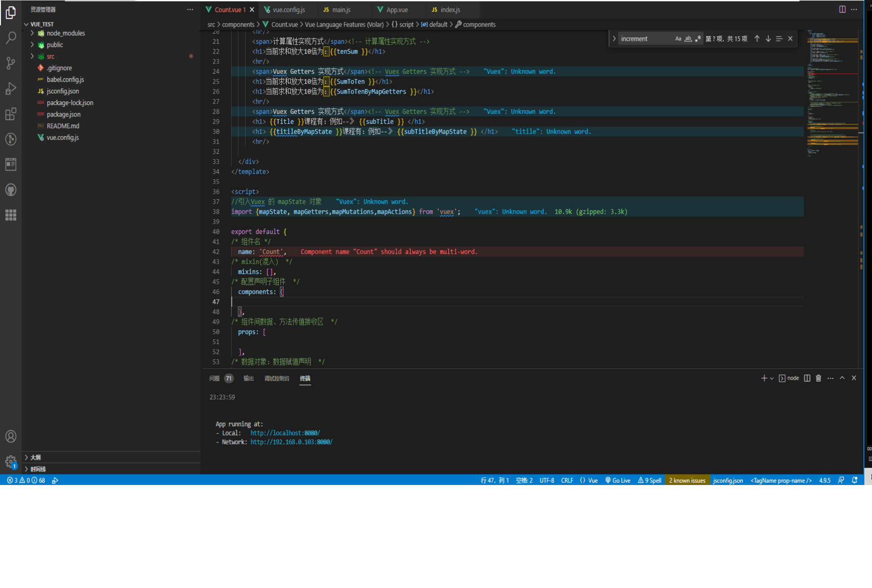872x588 pixels.
Task: Open the Extensions view
Action: pyautogui.click(x=11, y=114)
